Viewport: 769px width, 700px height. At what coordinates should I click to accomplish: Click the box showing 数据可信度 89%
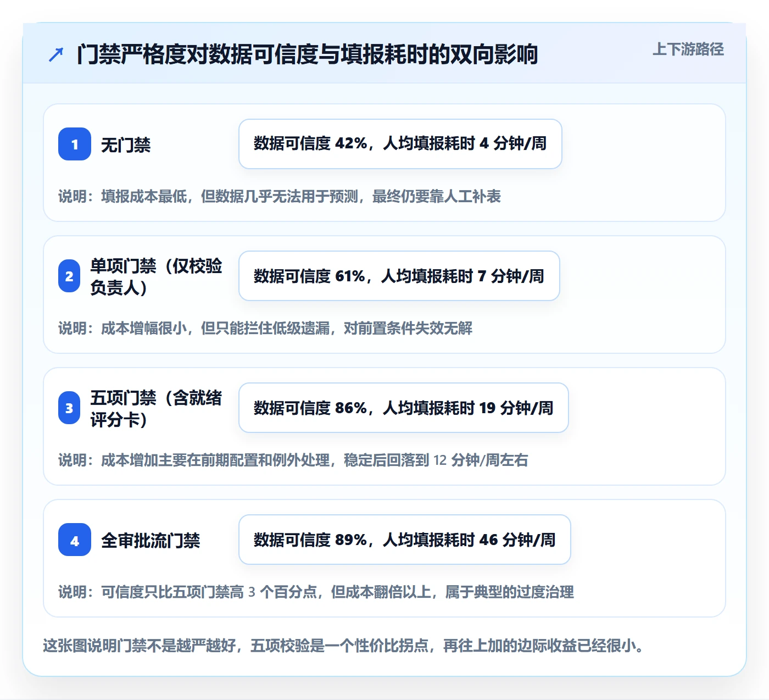[x=405, y=540]
